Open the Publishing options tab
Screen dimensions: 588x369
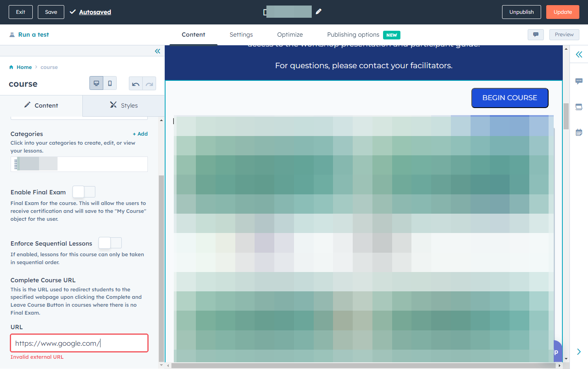[353, 35]
